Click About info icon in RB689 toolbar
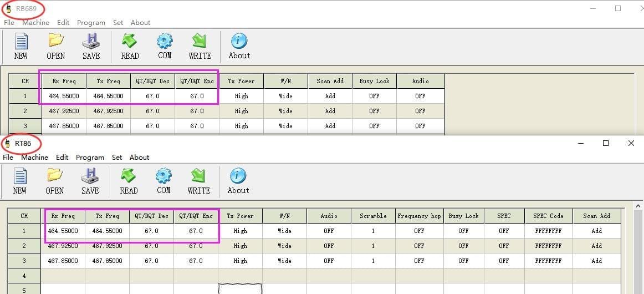The height and width of the screenshot is (294, 644). click(x=239, y=41)
